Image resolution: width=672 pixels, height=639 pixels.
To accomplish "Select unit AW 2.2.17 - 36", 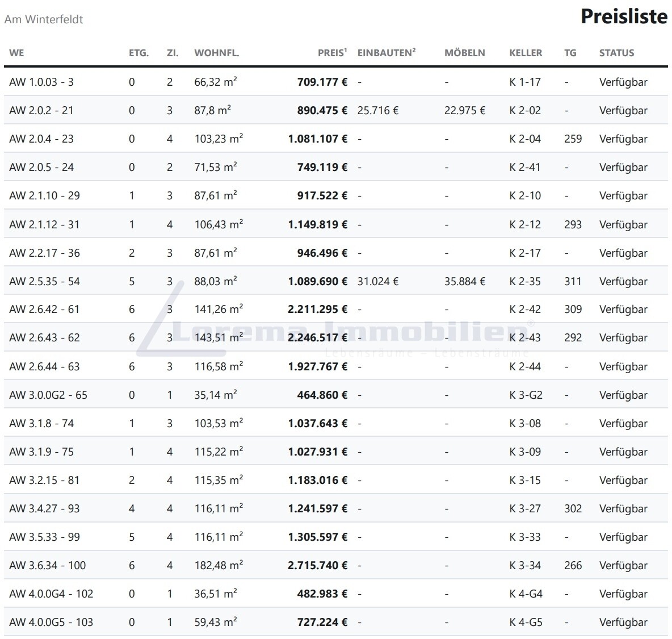I will (45, 253).
